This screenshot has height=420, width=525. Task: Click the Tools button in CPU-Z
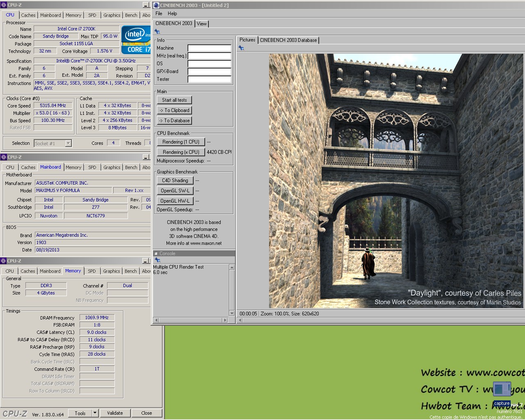click(x=80, y=413)
